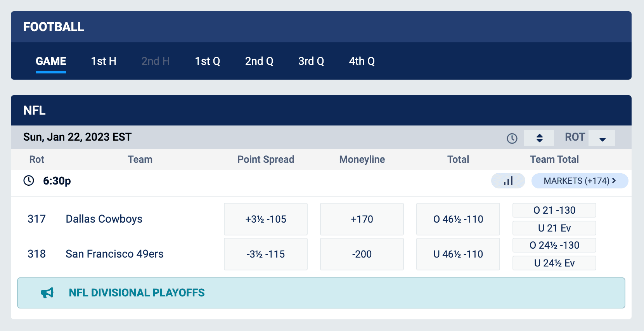Switch to the 1st H tab

click(x=104, y=61)
